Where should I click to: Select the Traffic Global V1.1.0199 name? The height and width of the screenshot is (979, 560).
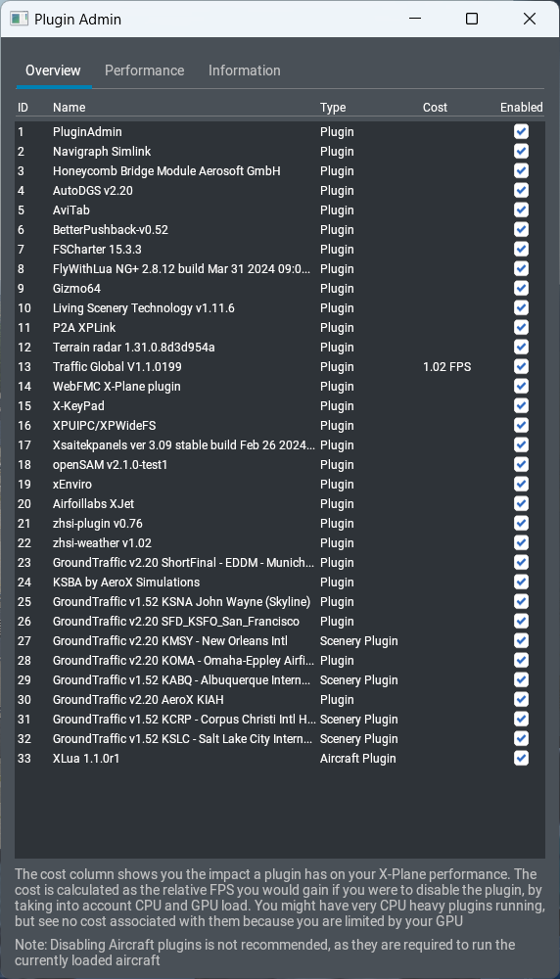(117, 366)
